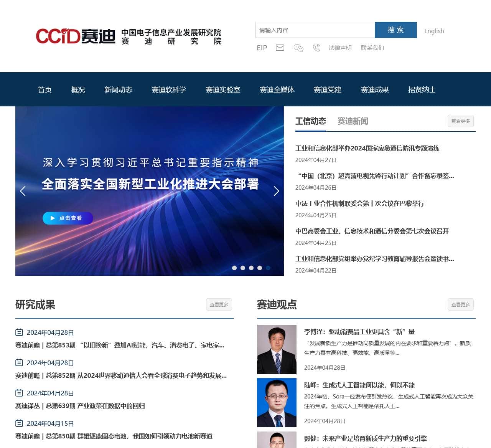
Task: Open article 中法工业合作机制联委会第十次会议
Action: pyautogui.click(x=360, y=203)
